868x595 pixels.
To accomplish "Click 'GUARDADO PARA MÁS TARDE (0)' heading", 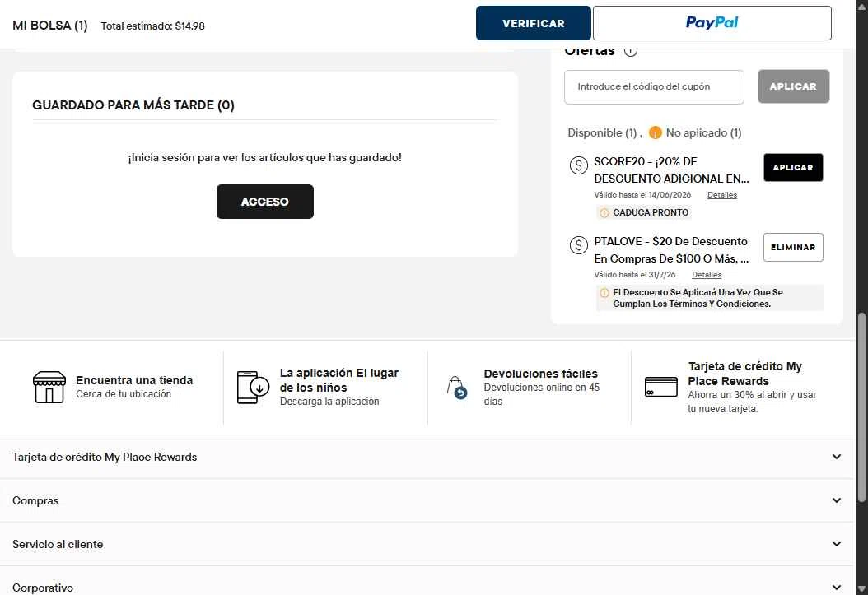I will (x=133, y=105).
